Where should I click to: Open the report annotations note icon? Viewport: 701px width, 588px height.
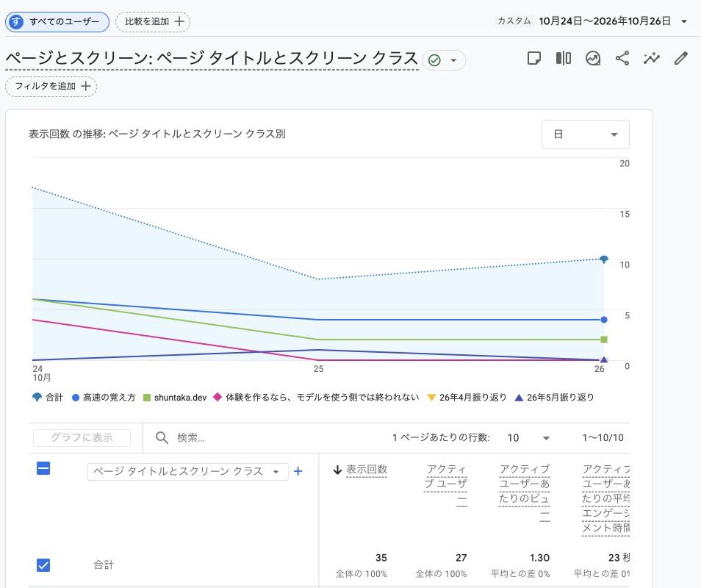pos(533,58)
